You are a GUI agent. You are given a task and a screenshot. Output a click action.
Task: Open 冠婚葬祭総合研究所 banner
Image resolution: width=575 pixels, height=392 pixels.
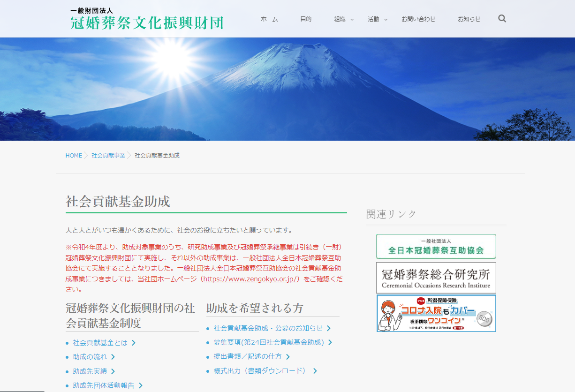(436, 278)
